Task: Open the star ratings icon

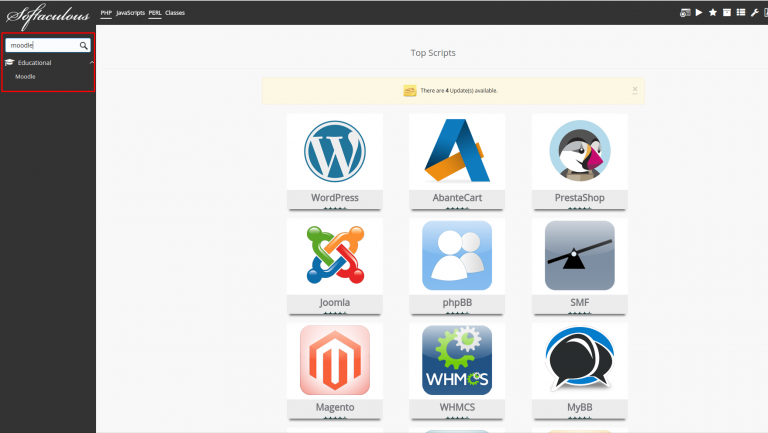Action: [713, 12]
